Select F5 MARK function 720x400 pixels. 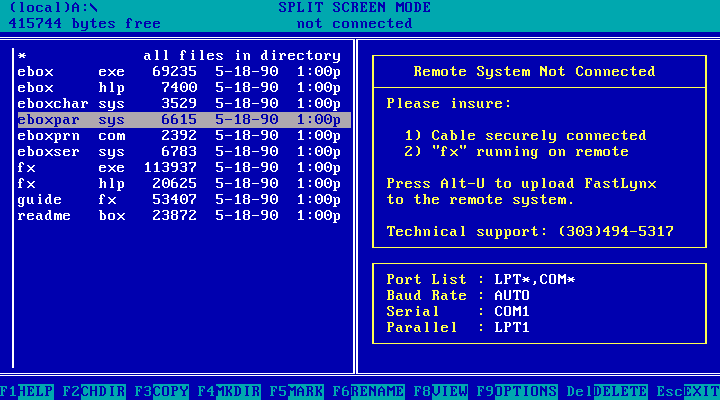pos(297,391)
